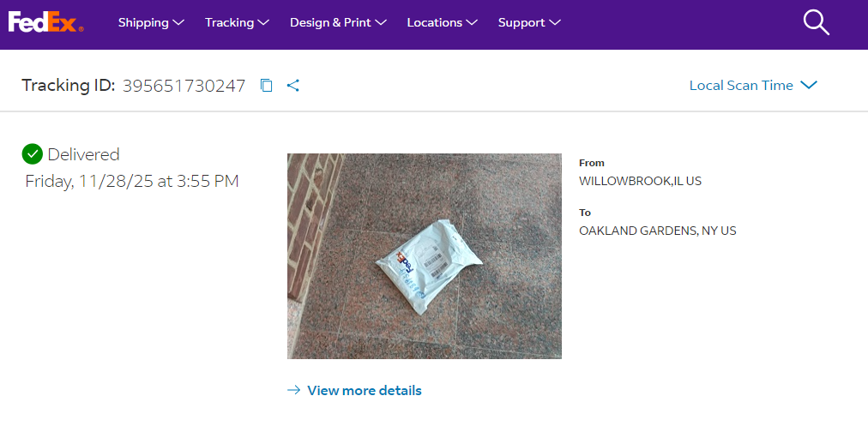This screenshot has width=868, height=426.
Task: Click the chevron beside Local Scan Time
Action: coord(809,85)
